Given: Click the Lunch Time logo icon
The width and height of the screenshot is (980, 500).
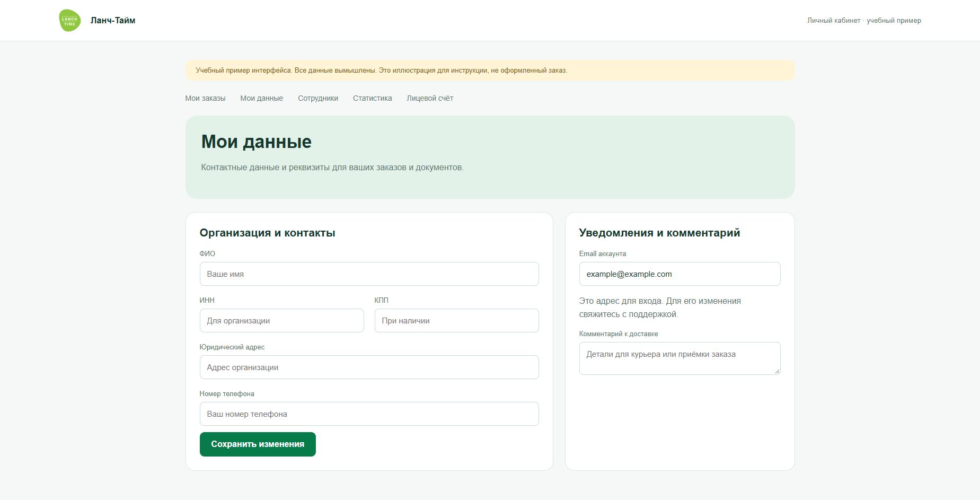Looking at the screenshot, I should click(x=70, y=20).
